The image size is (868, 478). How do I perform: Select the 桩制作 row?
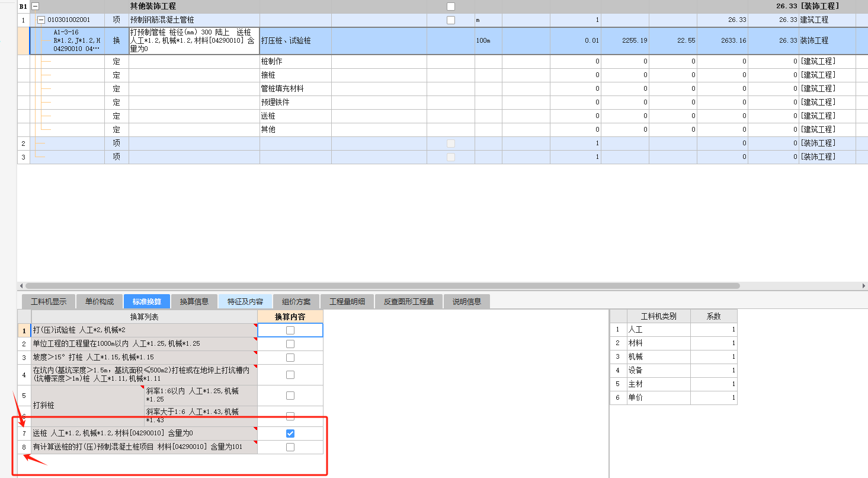[x=296, y=62]
